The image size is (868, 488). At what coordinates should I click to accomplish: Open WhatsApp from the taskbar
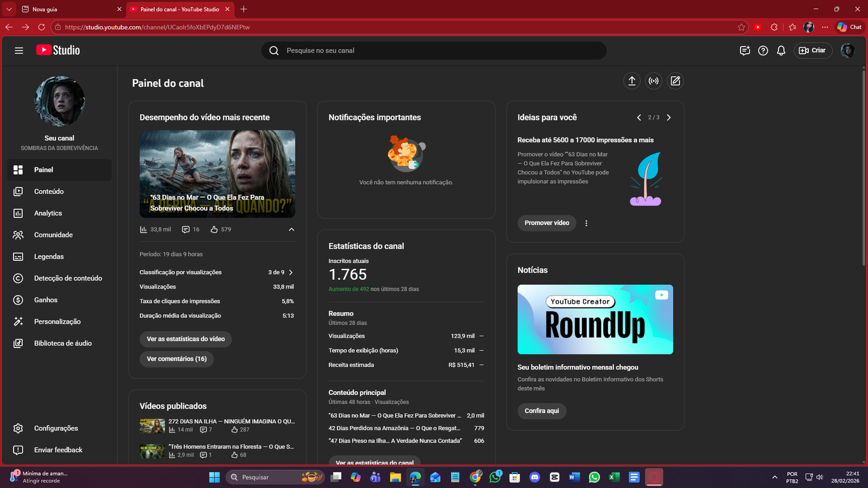coord(594,477)
